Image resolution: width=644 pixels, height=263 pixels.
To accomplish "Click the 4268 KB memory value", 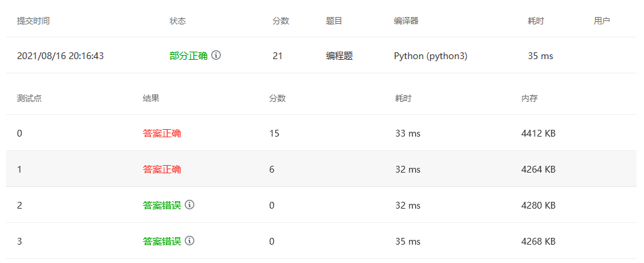I will coord(539,241).
